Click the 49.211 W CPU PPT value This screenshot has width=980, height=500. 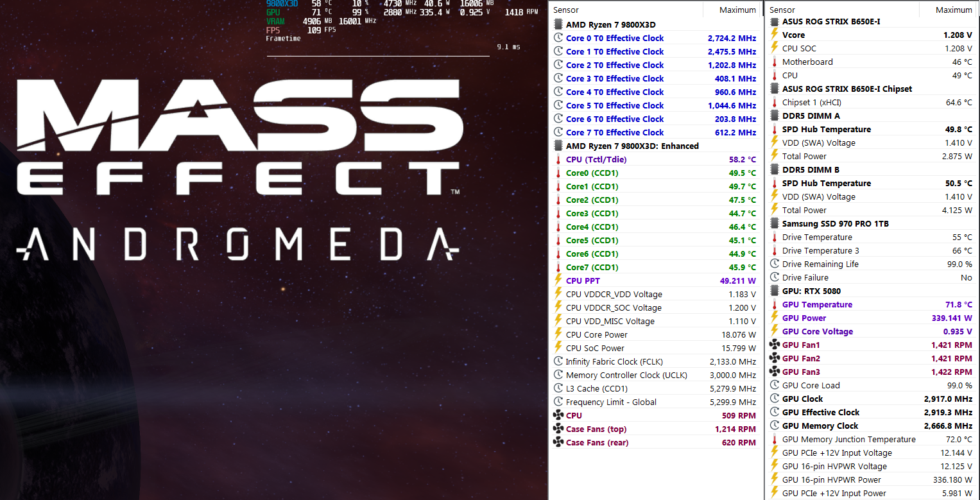738,280
